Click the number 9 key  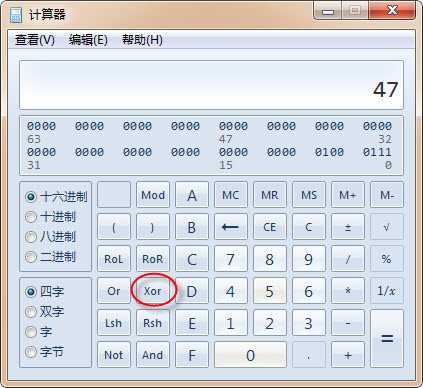(309, 259)
